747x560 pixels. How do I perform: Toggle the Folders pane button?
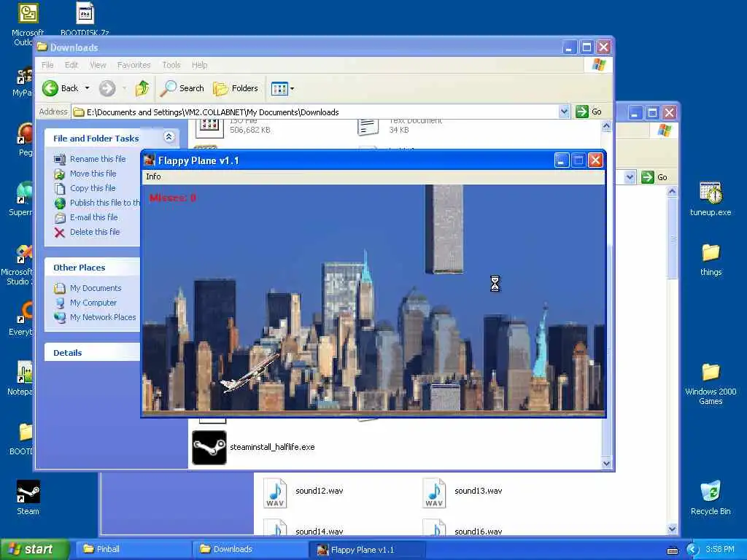pos(236,88)
